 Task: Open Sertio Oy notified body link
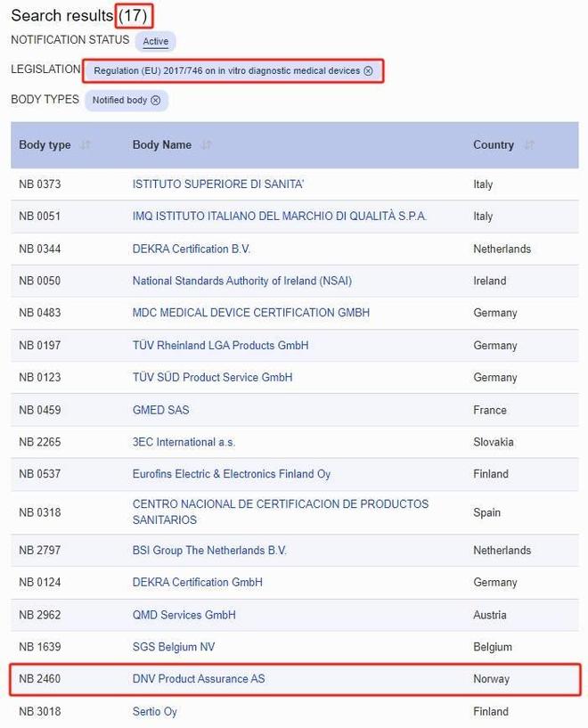tap(154, 711)
